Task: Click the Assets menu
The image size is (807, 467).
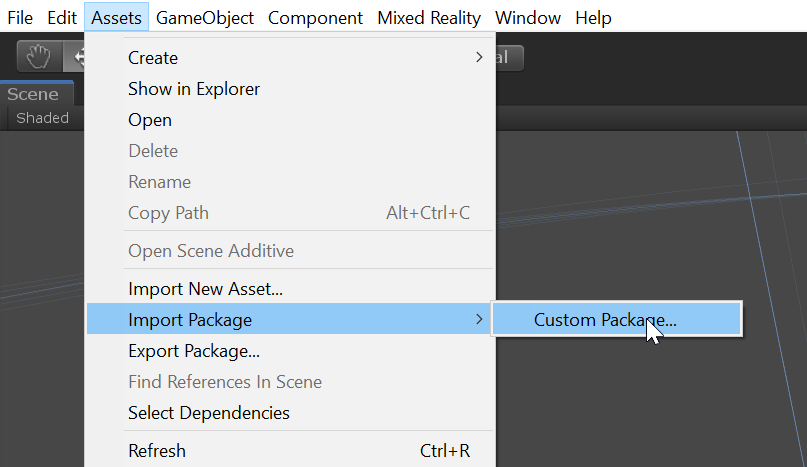Action: (117, 18)
